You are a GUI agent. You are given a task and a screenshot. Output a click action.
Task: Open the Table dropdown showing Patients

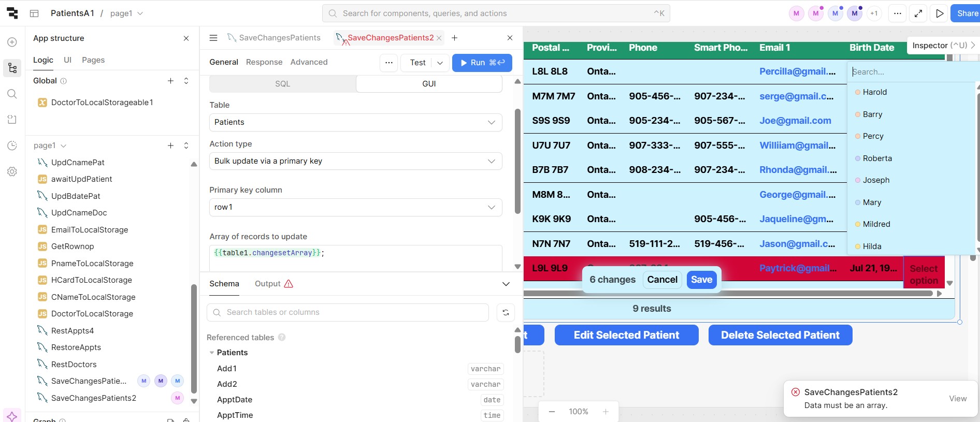[x=355, y=122]
